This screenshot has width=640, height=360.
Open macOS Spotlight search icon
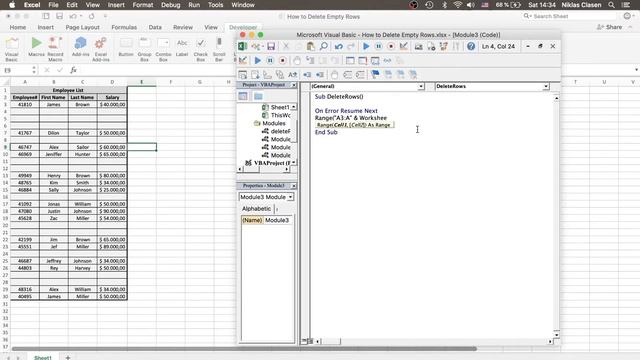pos(611,5)
